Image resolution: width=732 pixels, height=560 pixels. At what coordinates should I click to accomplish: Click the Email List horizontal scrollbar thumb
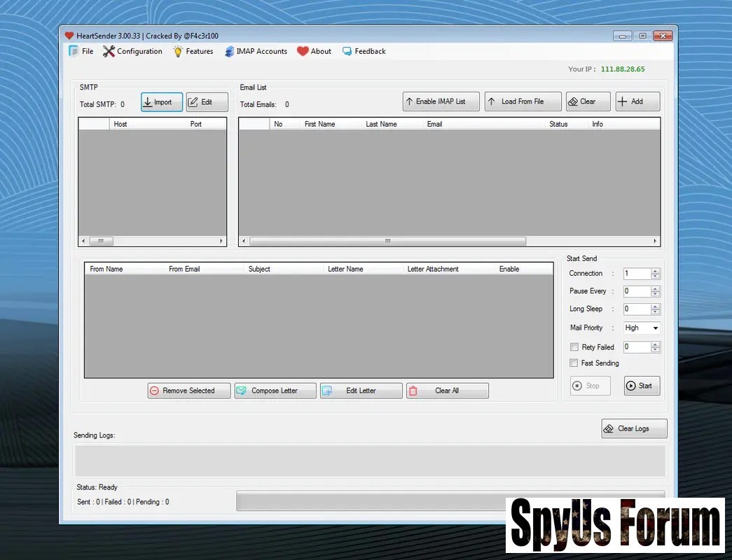(387, 241)
